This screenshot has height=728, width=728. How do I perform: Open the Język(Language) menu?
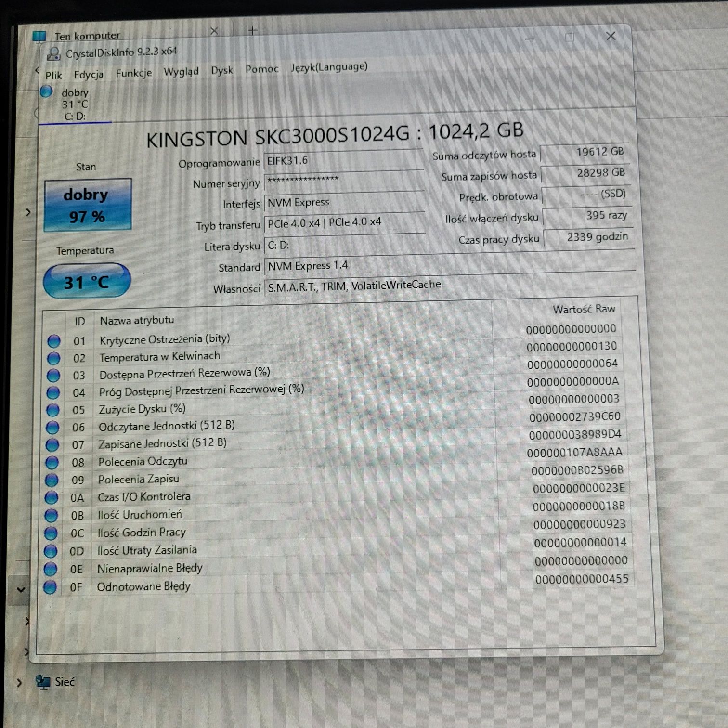329,67
